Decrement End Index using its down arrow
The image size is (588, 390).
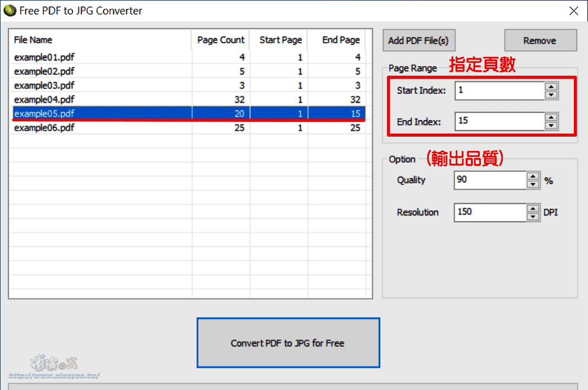point(551,125)
